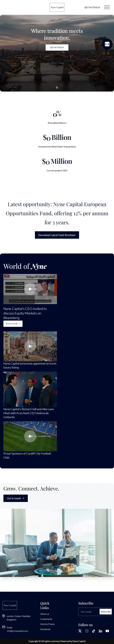The width and height of the screenshot is (114, 644).
Task: Click 'Proud Sponsors of Cardiff City Football Club' caption
Action: tap(27, 455)
